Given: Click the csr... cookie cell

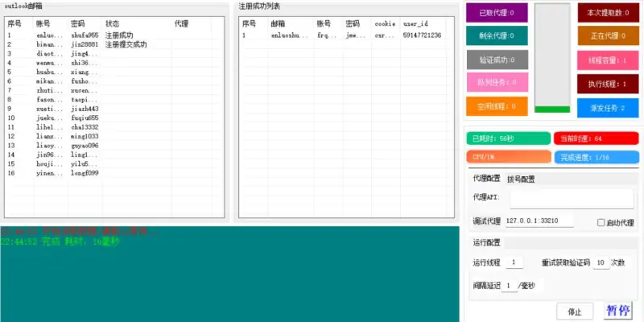Looking at the screenshot, I should point(385,35).
